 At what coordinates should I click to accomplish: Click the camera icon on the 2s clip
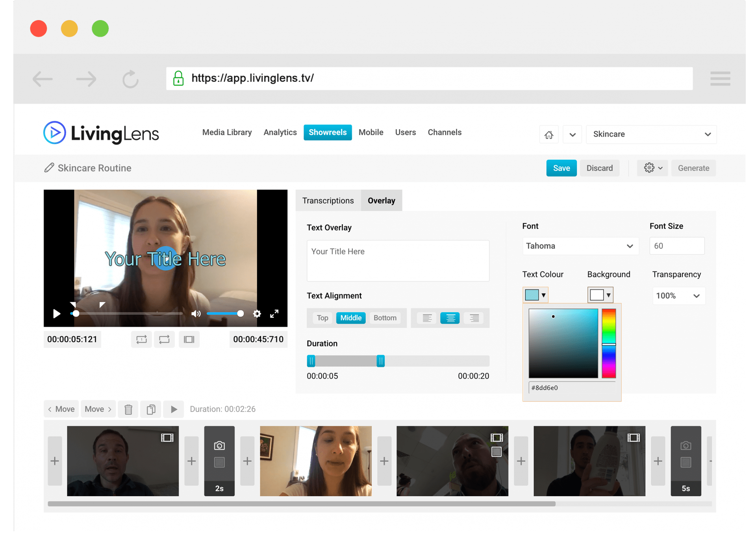tap(219, 446)
